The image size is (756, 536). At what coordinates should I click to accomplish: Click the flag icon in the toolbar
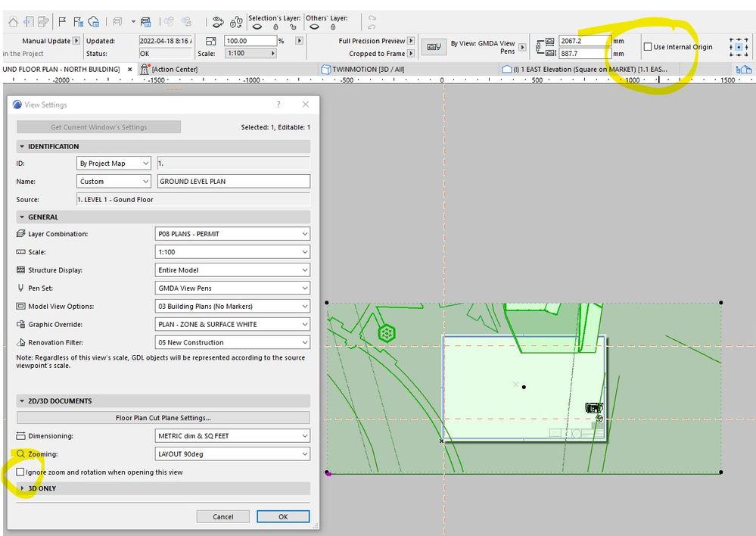62,22
